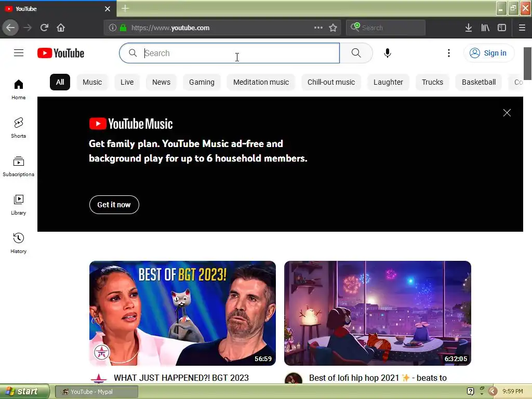Open the downloads arrow icon
Image resolution: width=532 pixels, height=399 pixels.
click(x=469, y=28)
